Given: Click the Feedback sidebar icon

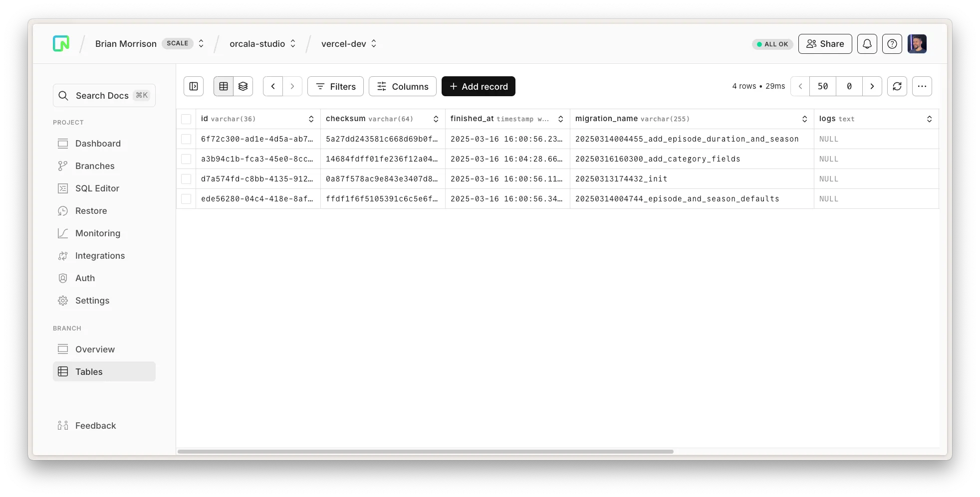Looking at the screenshot, I should (x=63, y=426).
